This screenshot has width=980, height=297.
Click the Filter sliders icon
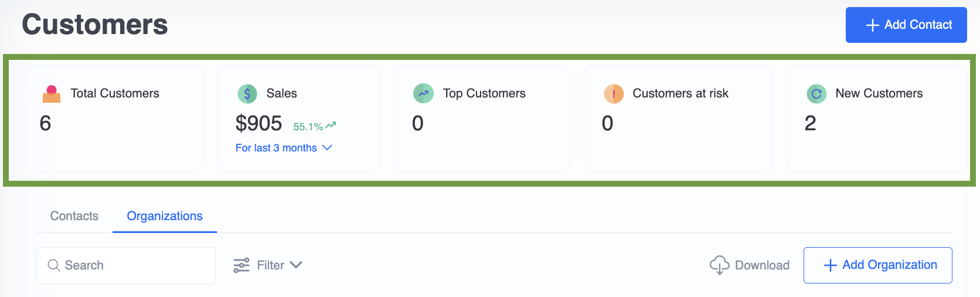pyautogui.click(x=241, y=265)
